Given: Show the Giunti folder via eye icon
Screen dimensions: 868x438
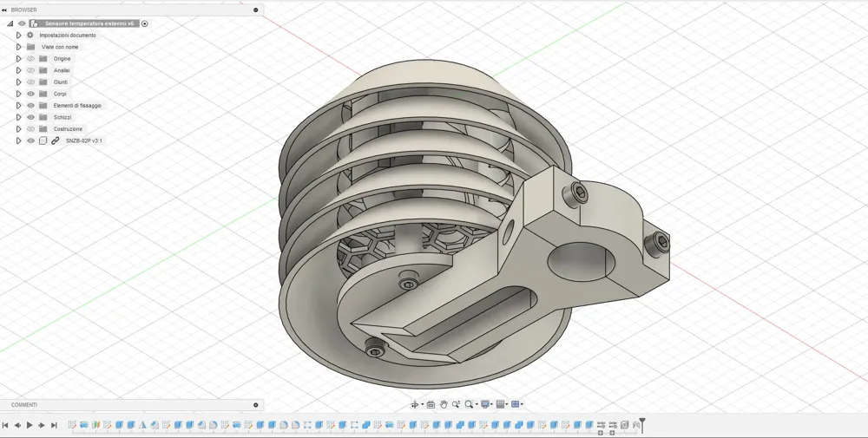Looking at the screenshot, I should coord(31,82).
